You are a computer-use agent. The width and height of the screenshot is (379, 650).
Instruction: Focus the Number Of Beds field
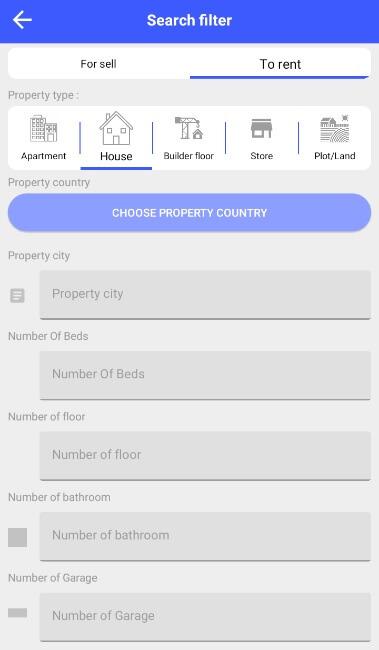coord(205,375)
